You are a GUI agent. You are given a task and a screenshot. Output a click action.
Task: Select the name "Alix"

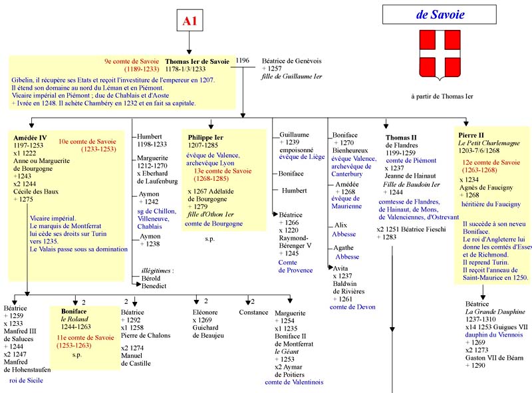click(x=340, y=225)
